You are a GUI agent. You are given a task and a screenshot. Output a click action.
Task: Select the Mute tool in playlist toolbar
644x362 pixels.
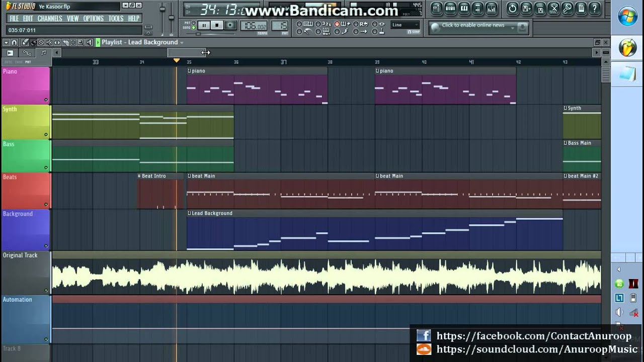[x=49, y=42]
